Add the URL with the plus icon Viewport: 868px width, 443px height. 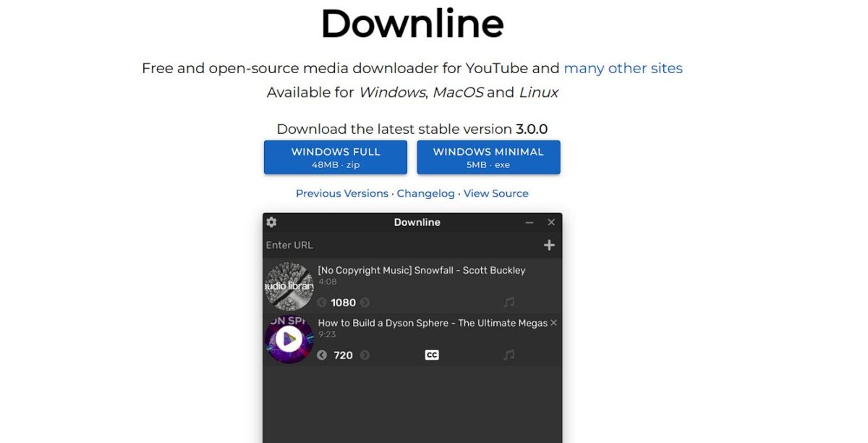[549, 245]
